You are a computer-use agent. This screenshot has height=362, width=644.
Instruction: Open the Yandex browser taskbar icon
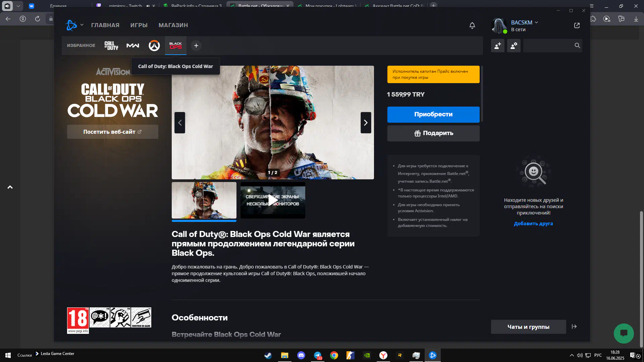tap(383, 355)
